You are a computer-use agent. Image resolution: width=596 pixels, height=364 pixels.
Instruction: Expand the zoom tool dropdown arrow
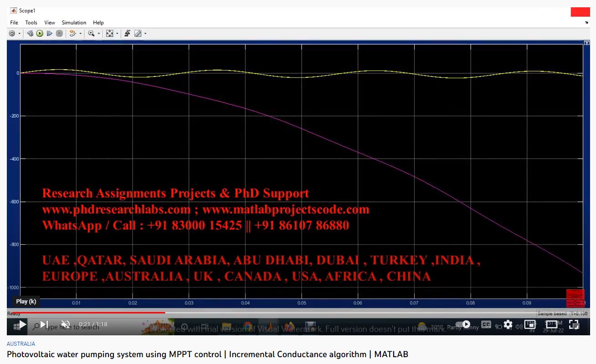click(99, 34)
